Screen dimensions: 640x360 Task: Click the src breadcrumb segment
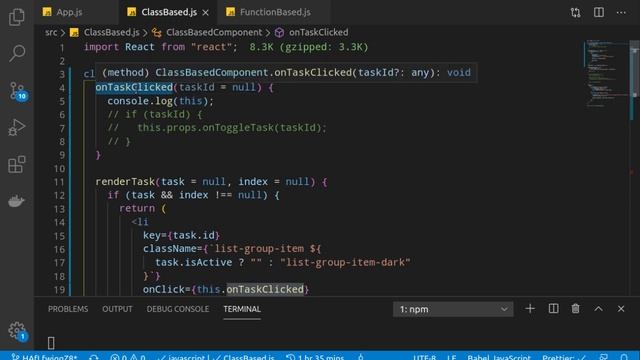pyautogui.click(x=51, y=32)
